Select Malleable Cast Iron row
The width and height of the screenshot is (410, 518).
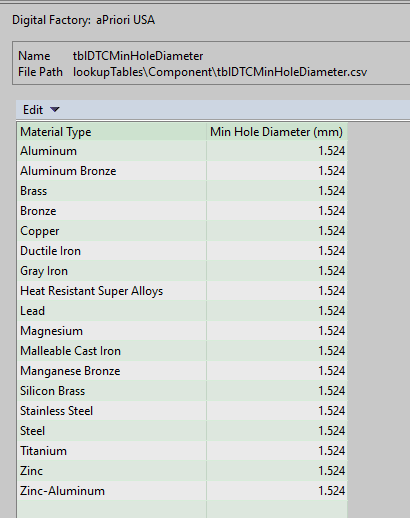coord(182,351)
